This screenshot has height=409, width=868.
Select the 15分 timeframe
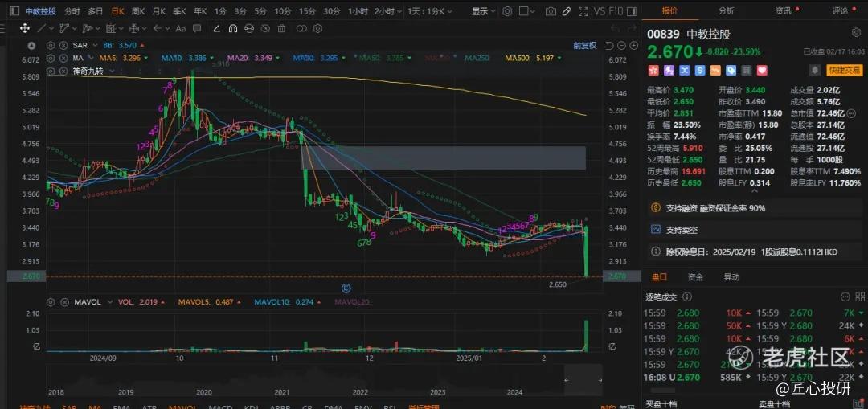(x=307, y=11)
